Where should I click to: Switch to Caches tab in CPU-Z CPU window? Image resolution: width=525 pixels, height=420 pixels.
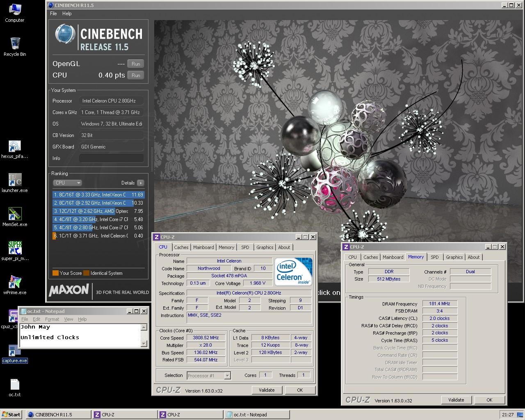[x=181, y=247]
